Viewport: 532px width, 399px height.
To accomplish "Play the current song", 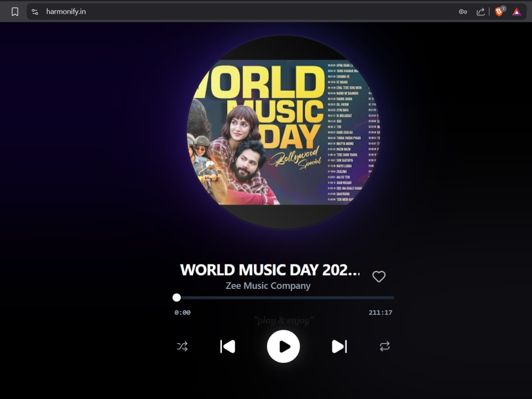I will [x=284, y=346].
